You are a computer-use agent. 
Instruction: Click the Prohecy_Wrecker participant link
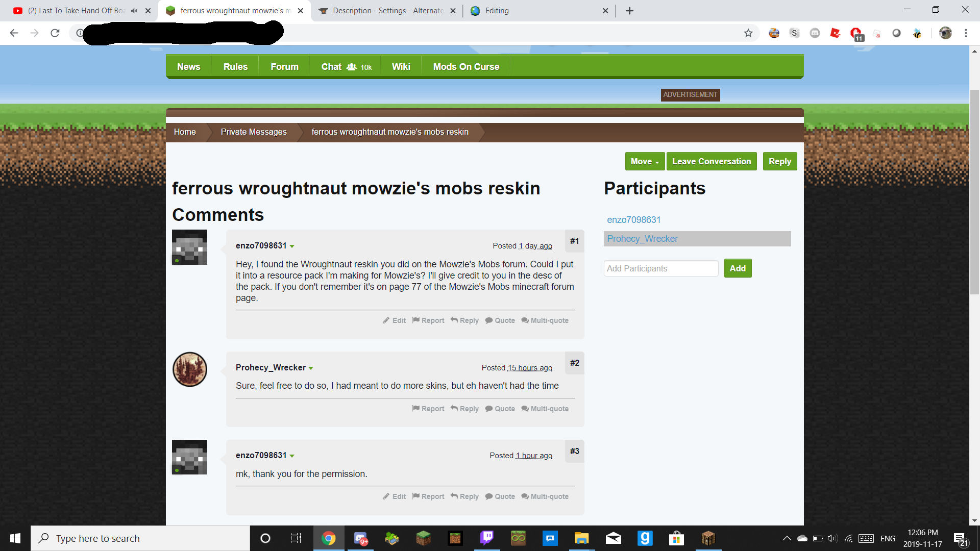coord(642,239)
